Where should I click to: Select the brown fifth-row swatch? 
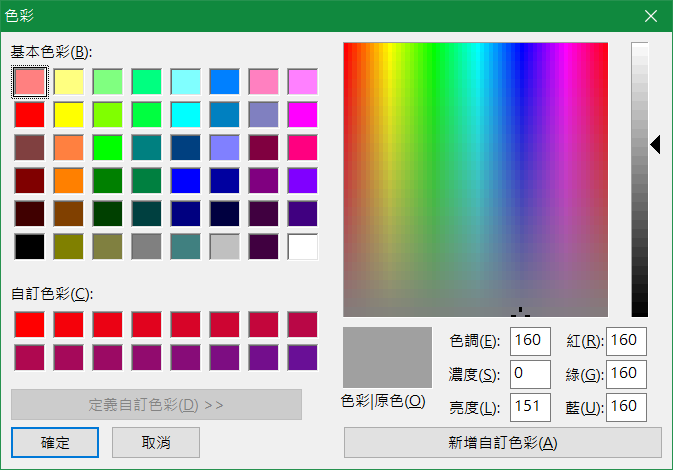69,214
